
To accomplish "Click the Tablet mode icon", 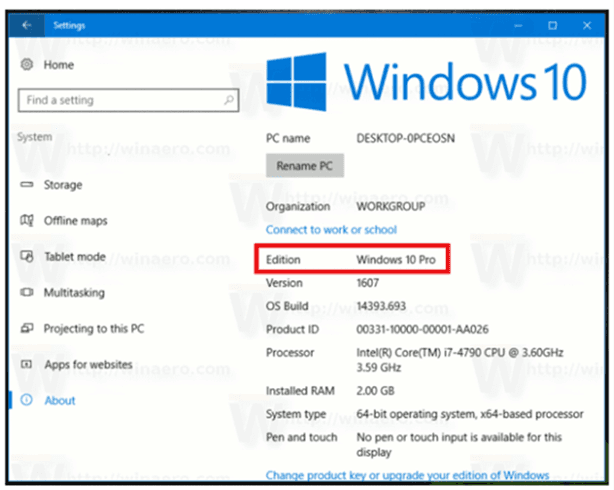I will [x=27, y=257].
